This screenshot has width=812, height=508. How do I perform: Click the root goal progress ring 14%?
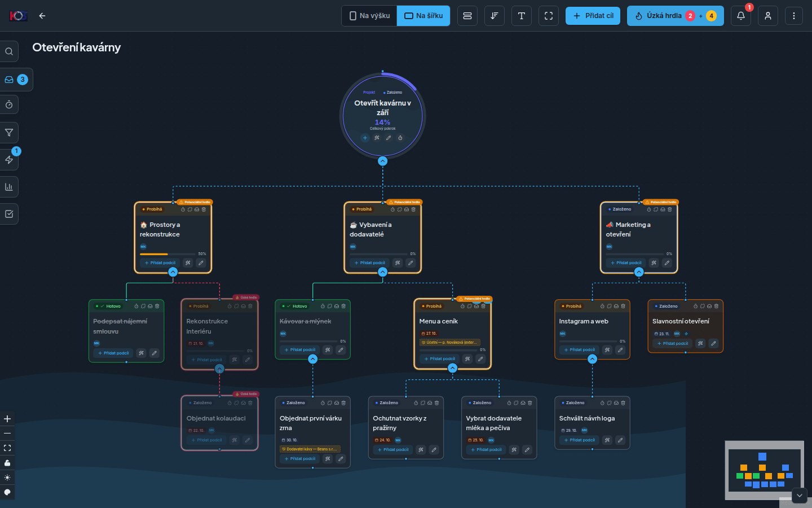382,116
